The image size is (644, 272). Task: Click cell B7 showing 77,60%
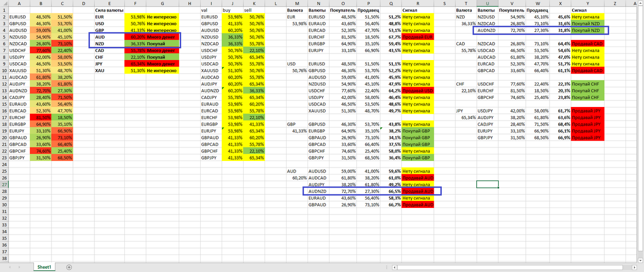(40, 50)
